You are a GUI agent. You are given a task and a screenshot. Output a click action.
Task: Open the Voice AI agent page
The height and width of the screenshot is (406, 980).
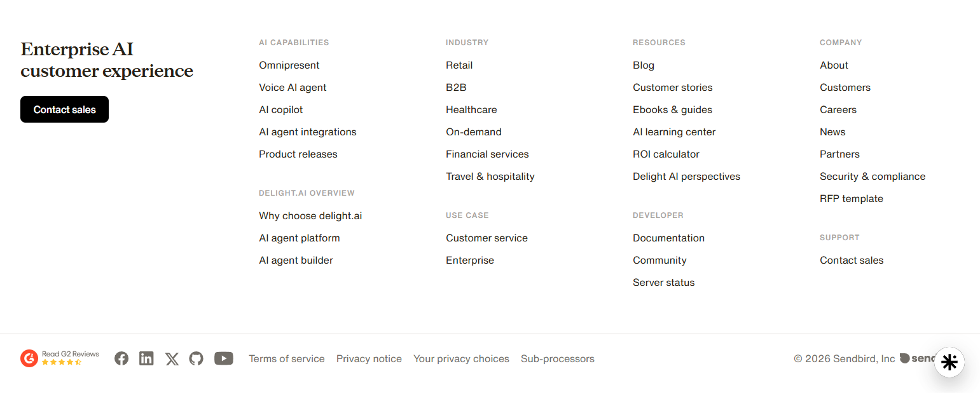click(293, 87)
